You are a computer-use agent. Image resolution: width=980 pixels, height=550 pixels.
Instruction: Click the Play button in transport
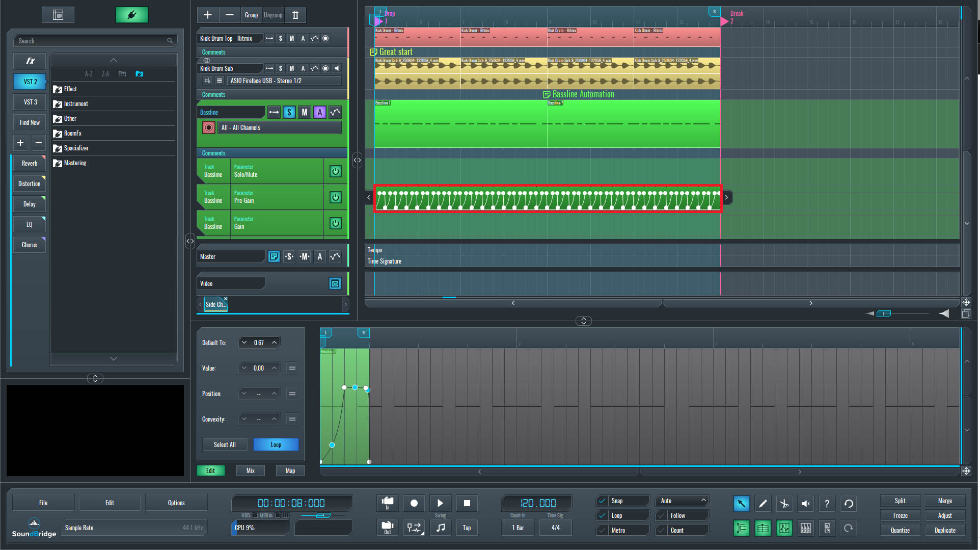point(441,503)
